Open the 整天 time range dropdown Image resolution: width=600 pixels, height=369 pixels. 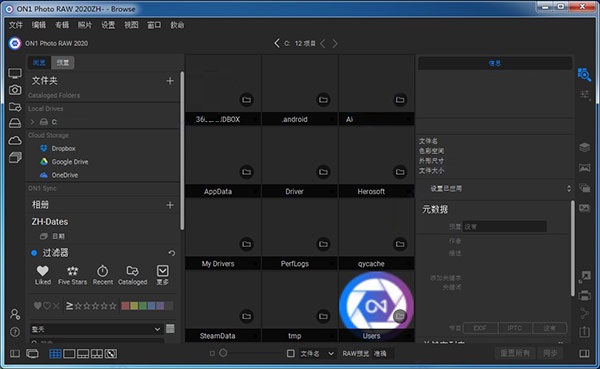(96, 329)
